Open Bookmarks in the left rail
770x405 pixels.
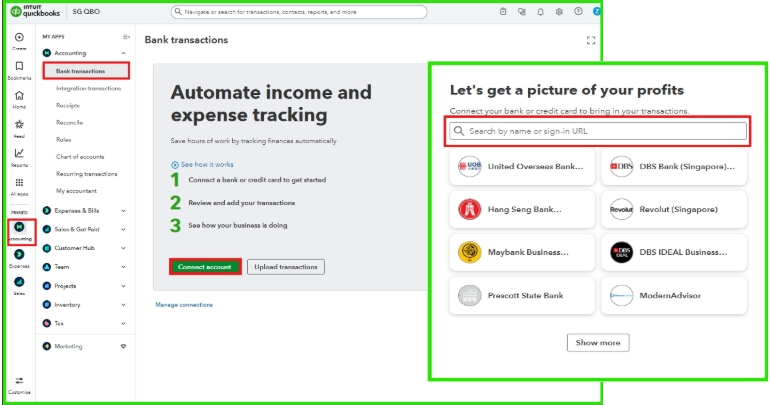(19, 66)
